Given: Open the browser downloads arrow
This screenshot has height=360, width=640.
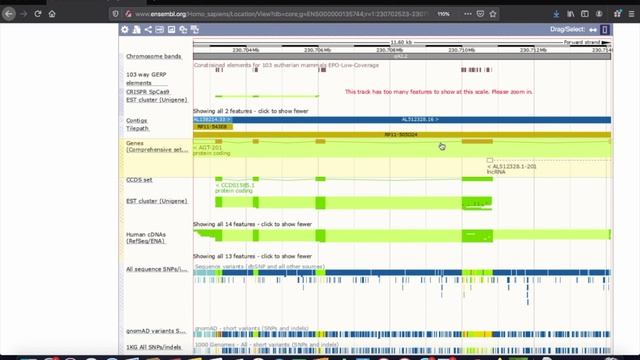Looking at the screenshot, I should 556,14.
